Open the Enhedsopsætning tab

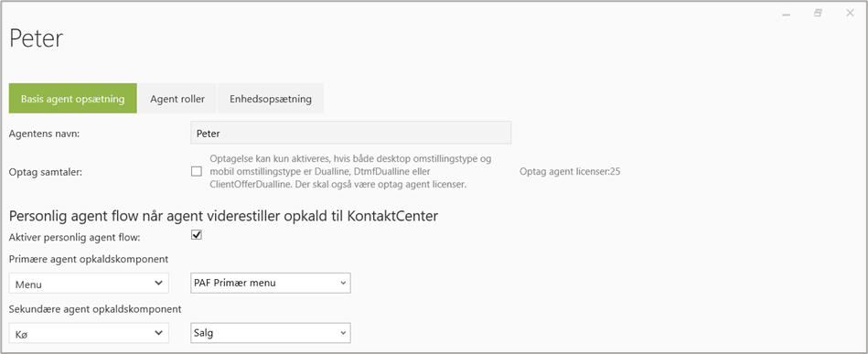click(271, 99)
